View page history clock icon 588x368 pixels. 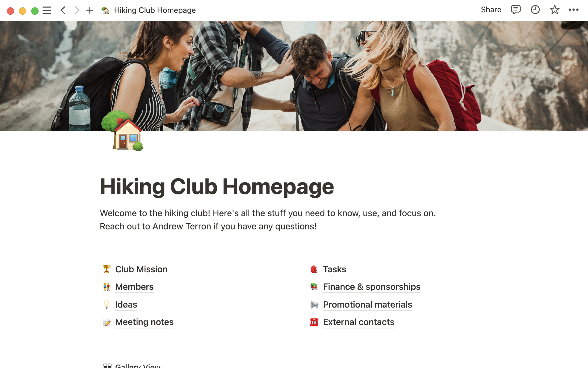click(x=535, y=10)
